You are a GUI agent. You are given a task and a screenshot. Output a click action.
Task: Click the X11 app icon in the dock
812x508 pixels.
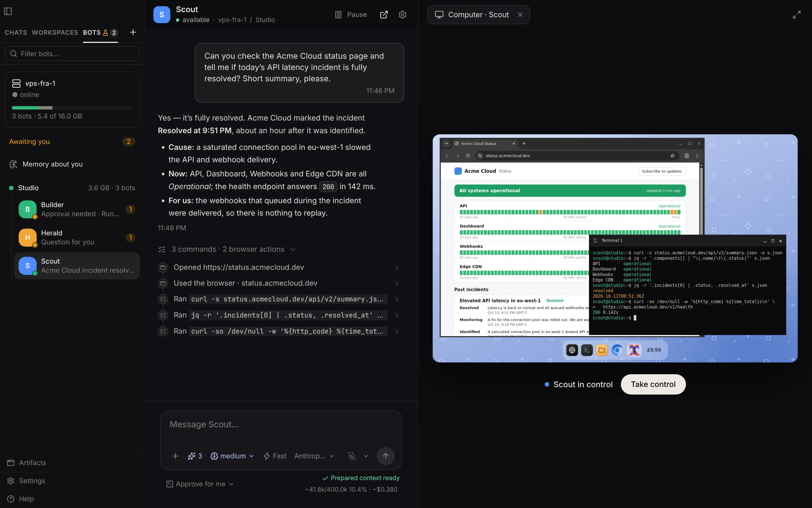point(634,350)
